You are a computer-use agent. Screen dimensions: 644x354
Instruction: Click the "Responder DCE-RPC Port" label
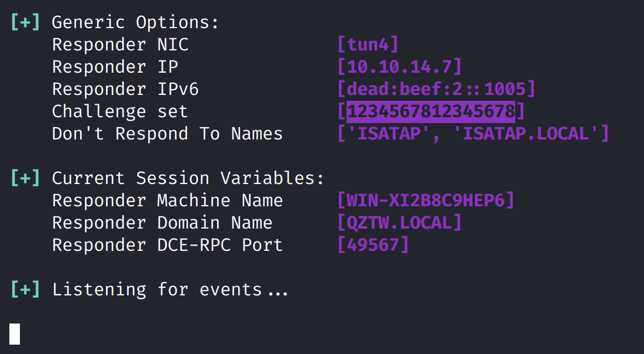167,245
